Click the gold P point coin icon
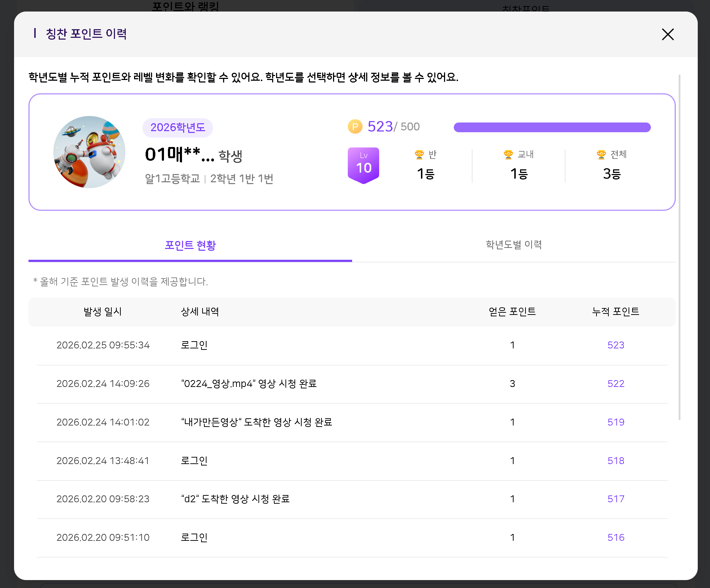The height and width of the screenshot is (588, 710). click(355, 126)
